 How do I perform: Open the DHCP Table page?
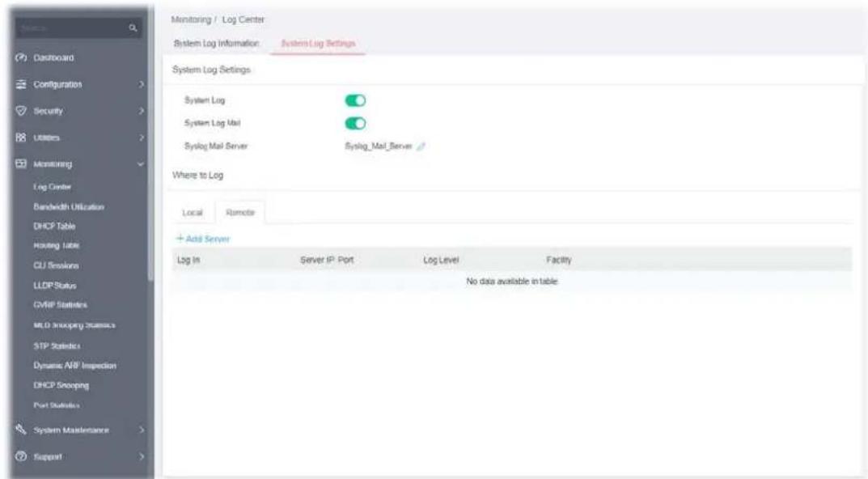(x=54, y=226)
